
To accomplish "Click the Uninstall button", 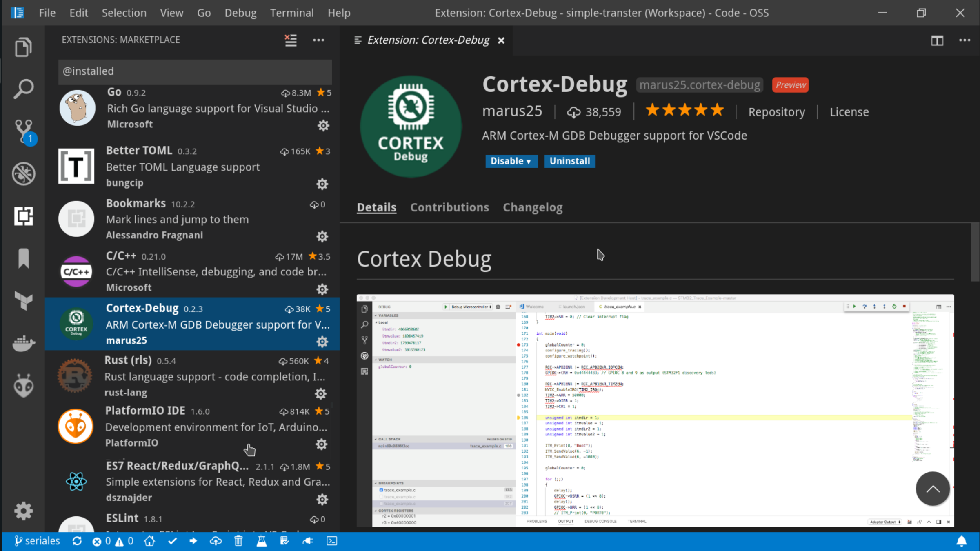I will [x=569, y=161].
